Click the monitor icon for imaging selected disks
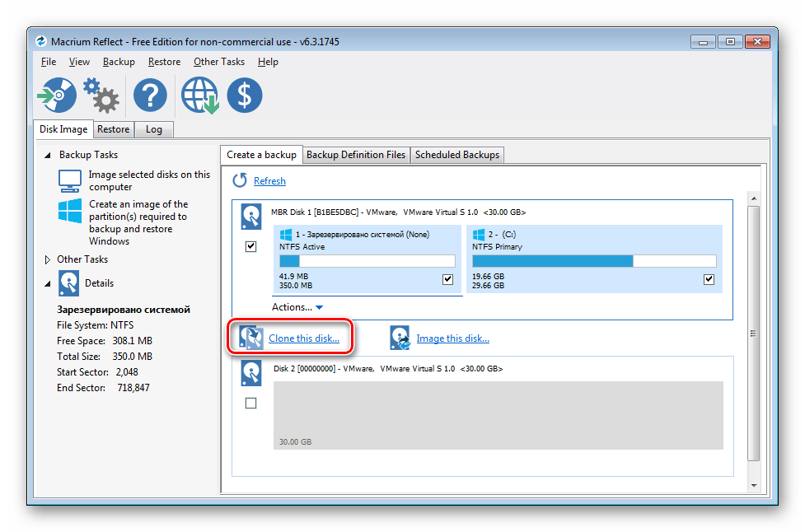This screenshot has width=805, height=532. [69, 180]
